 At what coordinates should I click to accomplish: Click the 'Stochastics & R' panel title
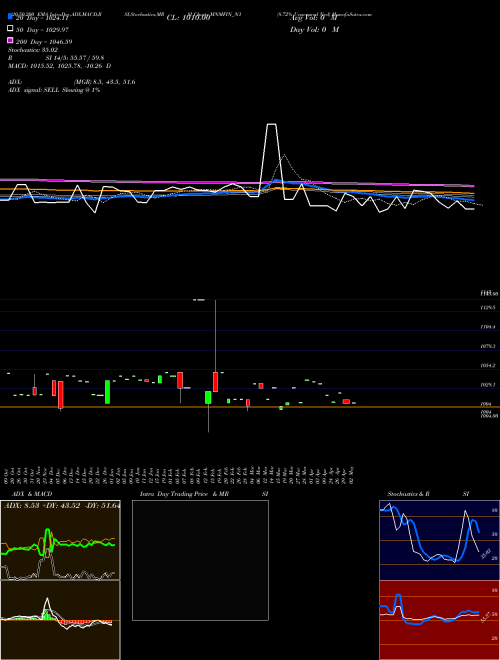point(408,494)
